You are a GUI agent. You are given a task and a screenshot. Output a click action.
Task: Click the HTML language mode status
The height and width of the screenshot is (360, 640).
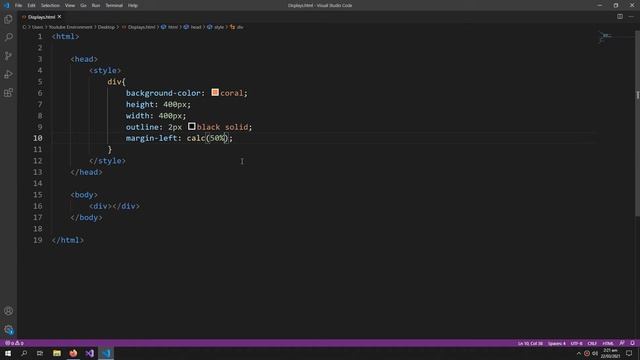point(608,343)
